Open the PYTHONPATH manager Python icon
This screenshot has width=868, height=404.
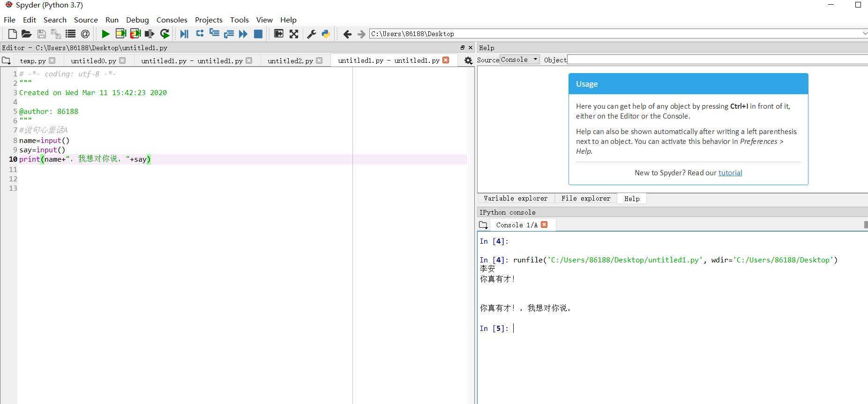tap(326, 34)
